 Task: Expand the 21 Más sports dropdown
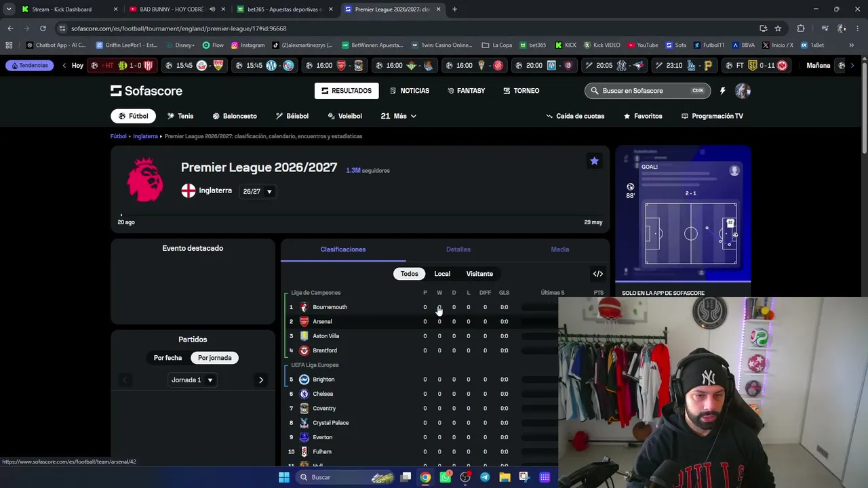click(398, 116)
